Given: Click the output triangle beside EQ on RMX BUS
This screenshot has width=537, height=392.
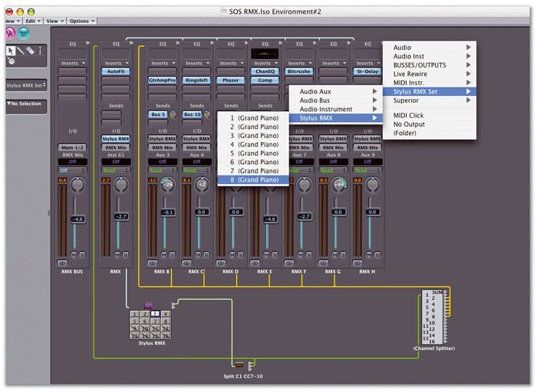Looking at the screenshot, I should 87,43.
